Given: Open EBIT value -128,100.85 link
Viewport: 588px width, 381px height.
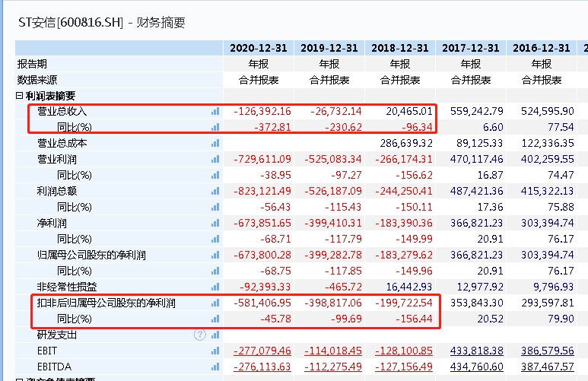Looking at the screenshot, I should 404,351.
